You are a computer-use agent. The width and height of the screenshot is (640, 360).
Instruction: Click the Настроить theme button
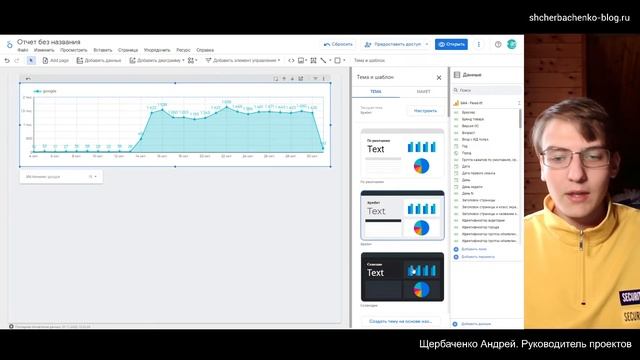coord(425,111)
